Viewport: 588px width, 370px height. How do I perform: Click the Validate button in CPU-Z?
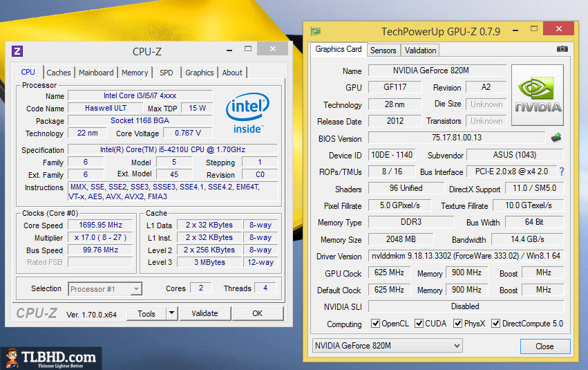click(x=205, y=313)
